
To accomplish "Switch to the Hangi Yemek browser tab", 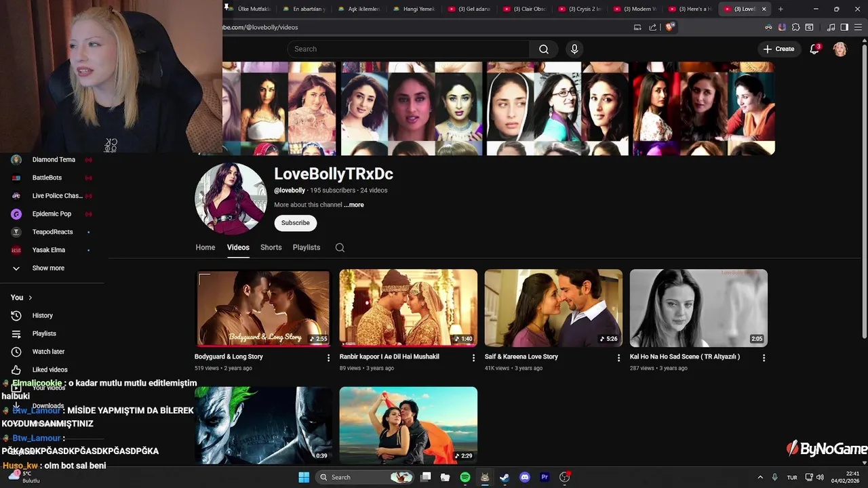I will click(x=414, y=9).
